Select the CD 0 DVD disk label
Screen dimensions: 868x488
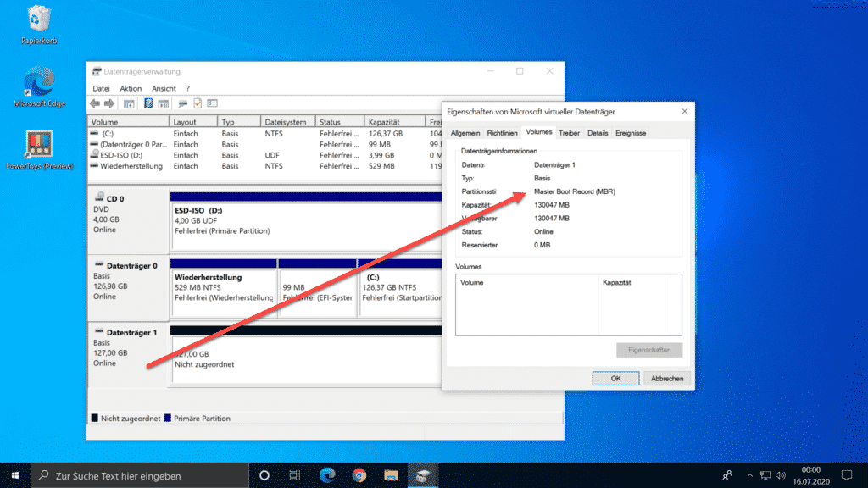pyautogui.click(x=129, y=219)
